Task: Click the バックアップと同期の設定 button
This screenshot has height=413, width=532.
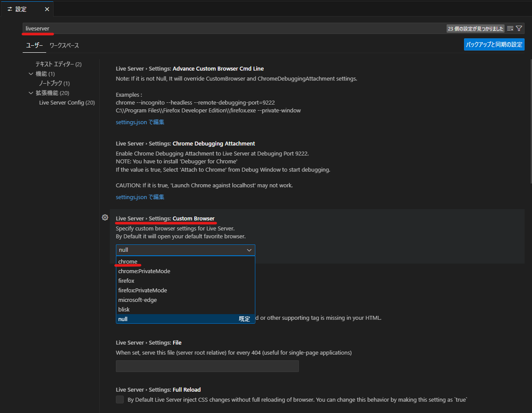Action: coord(494,44)
